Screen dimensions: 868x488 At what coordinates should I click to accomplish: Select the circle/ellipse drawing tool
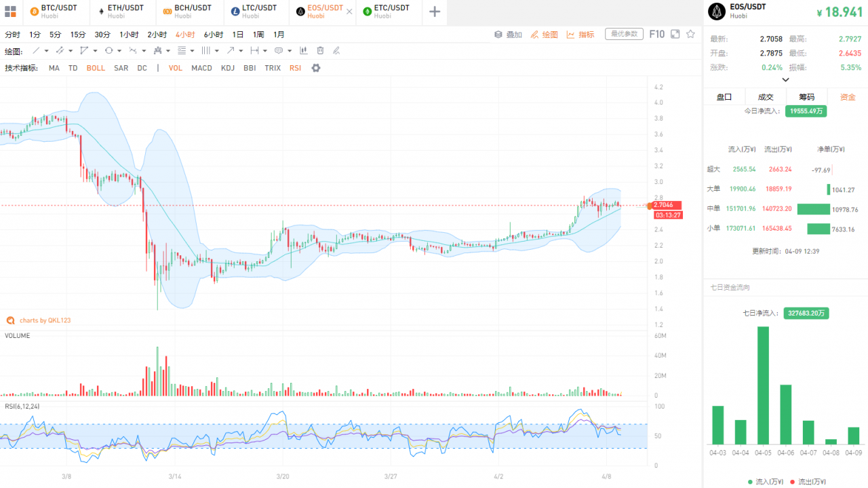tap(108, 50)
